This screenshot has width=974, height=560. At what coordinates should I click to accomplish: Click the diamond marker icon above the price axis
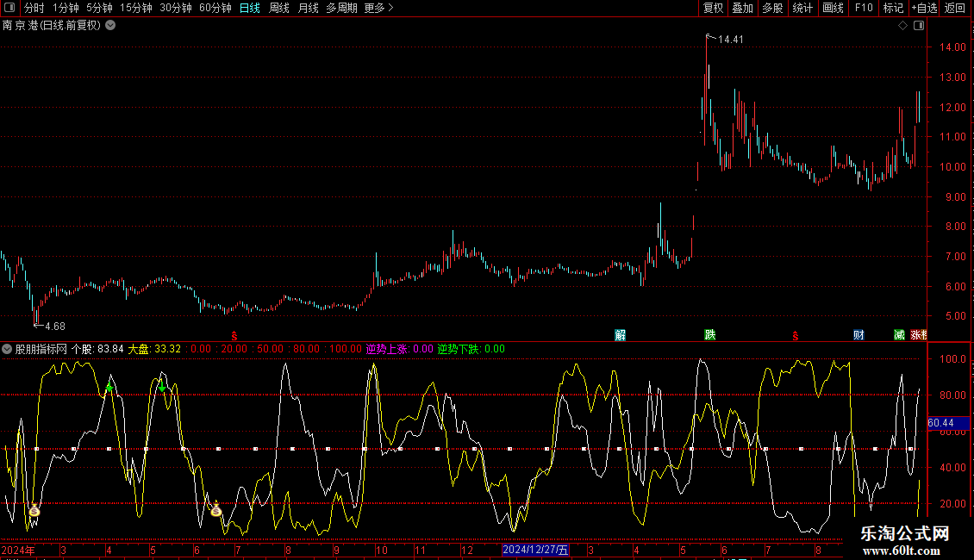(902, 26)
